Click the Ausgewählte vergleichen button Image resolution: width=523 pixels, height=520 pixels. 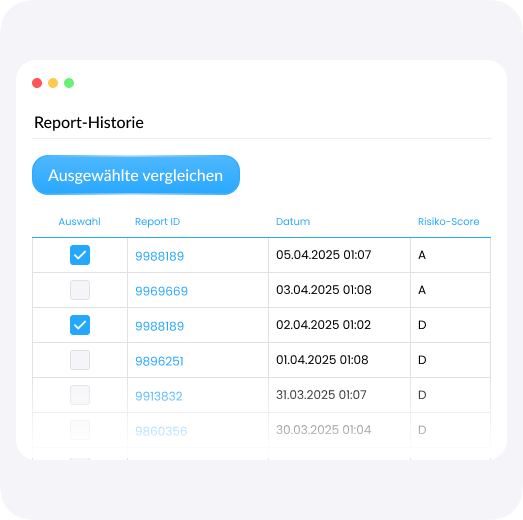(136, 175)
